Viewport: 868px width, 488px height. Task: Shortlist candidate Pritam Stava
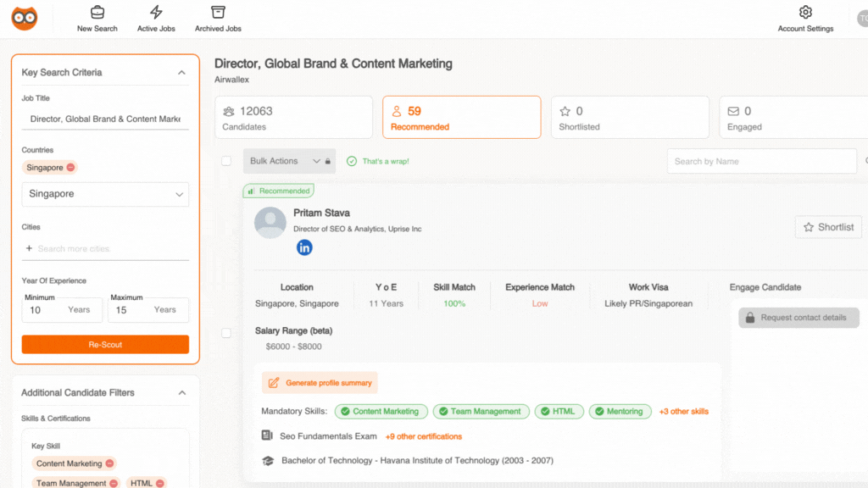828,227
